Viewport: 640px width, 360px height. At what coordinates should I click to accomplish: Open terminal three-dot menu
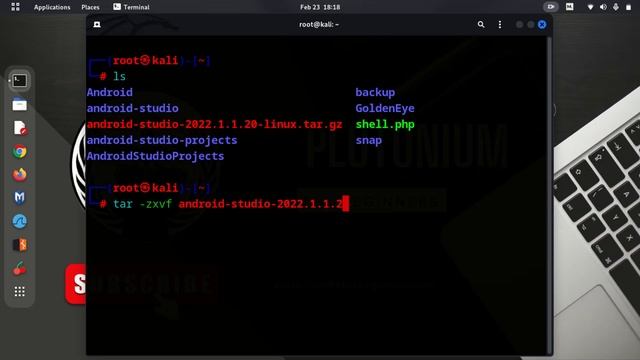500,24
